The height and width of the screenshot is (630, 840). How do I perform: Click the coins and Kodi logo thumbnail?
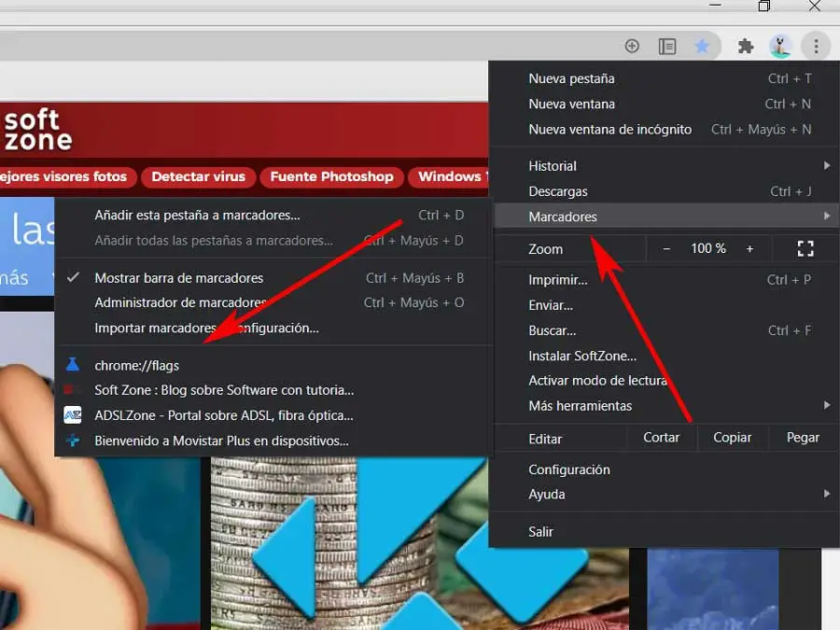(420, 543)
